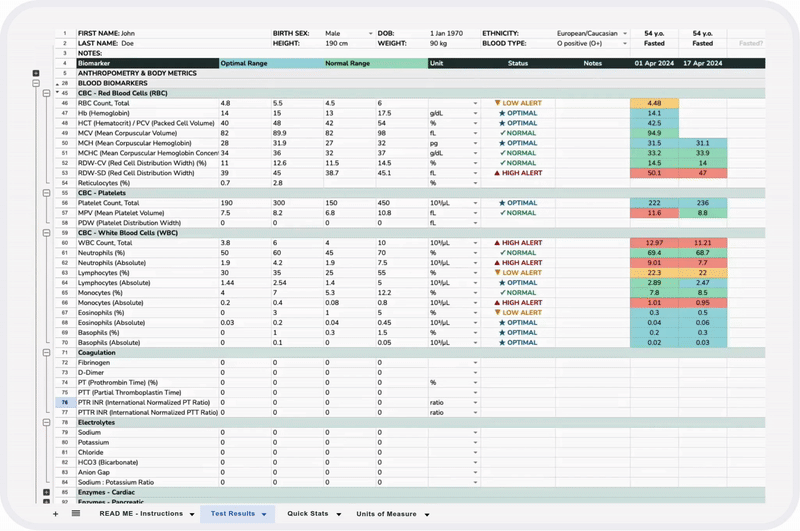Select the Anion Gap biomarker label
The image size is (800, 531).
pyautogui.click(x=147, y=472)
